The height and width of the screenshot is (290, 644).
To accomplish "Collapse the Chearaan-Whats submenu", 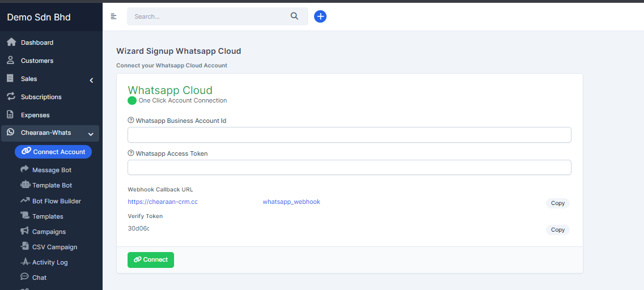I will (91, 134).
